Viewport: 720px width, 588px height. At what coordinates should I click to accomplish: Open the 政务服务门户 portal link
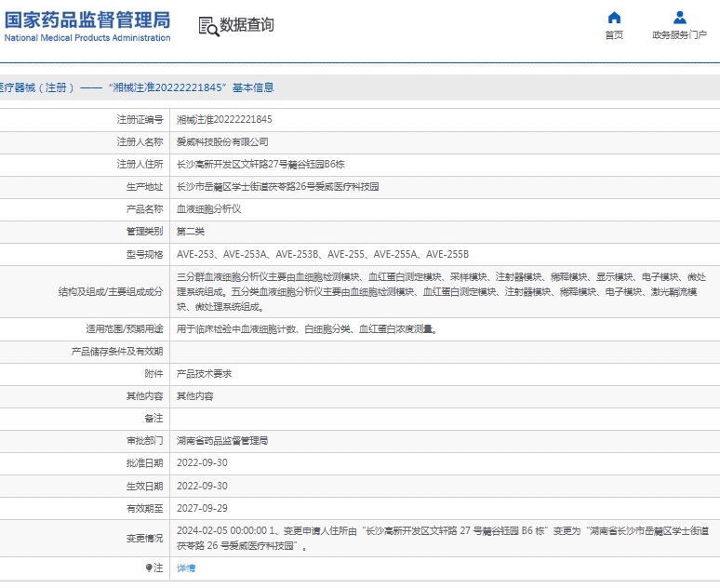coord(680,35)
